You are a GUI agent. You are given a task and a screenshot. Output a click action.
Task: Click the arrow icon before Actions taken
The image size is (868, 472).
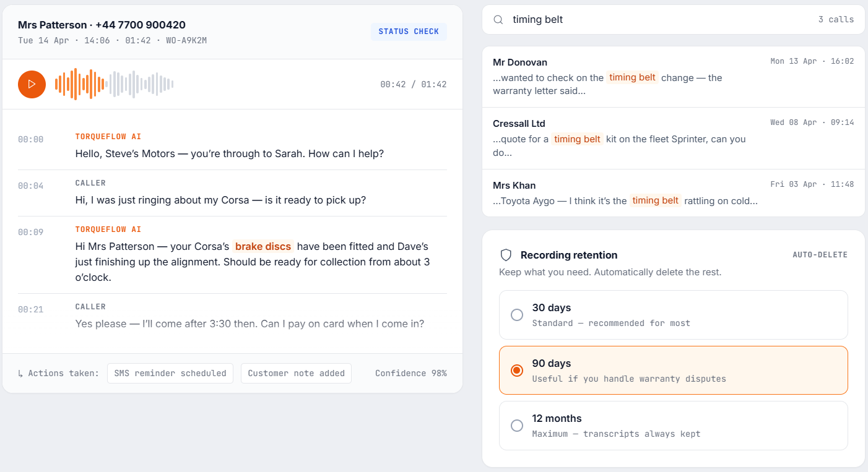(x=21, y=374)
